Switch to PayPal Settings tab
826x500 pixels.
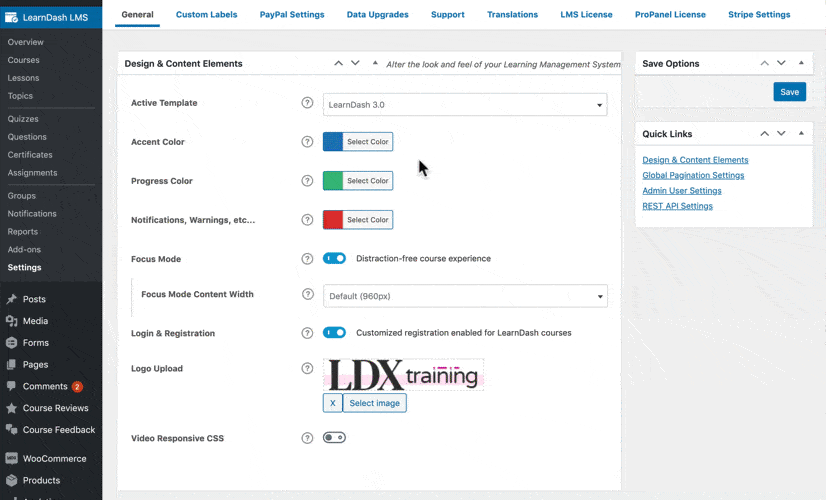tap(292, 15)
